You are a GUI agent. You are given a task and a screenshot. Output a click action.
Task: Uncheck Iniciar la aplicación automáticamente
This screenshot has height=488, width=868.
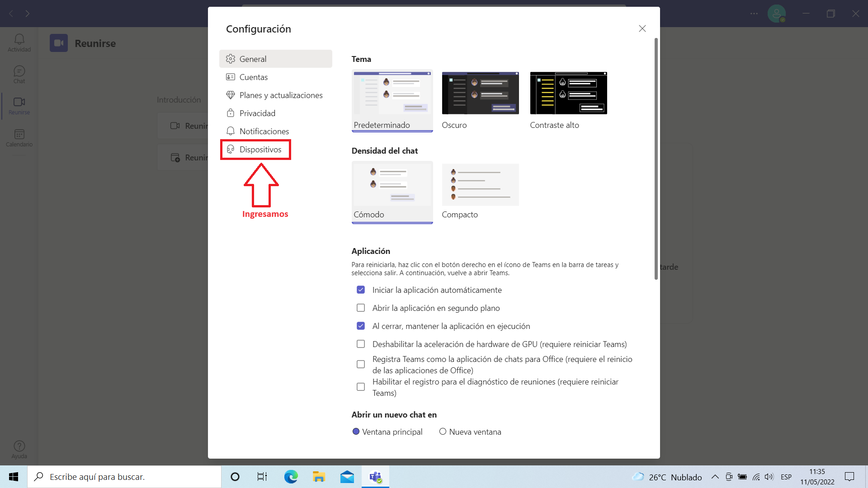point(361,290)
